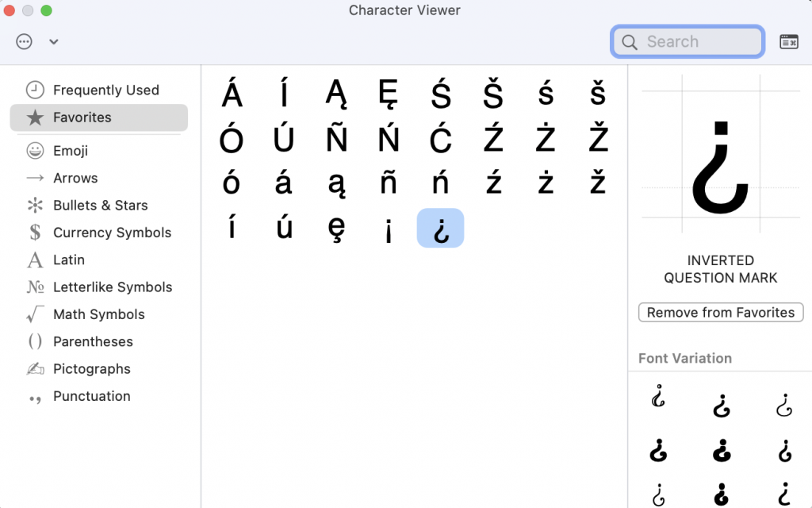Click Remove from Favorites
This screenshot has width=812, height=508.
tap(720, 312)
